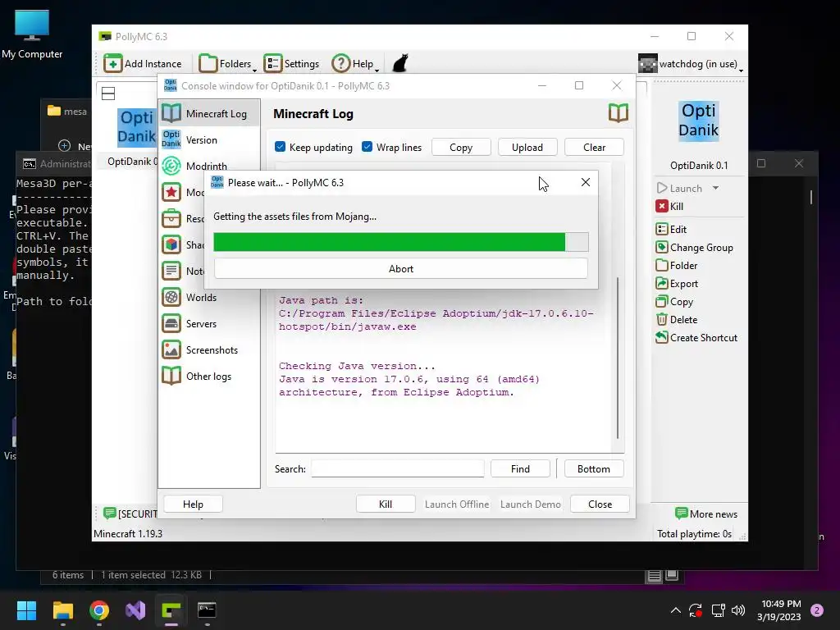
Task: Open the Minecraft Log page
Action: pyautogui.click(x=209, y=113)
